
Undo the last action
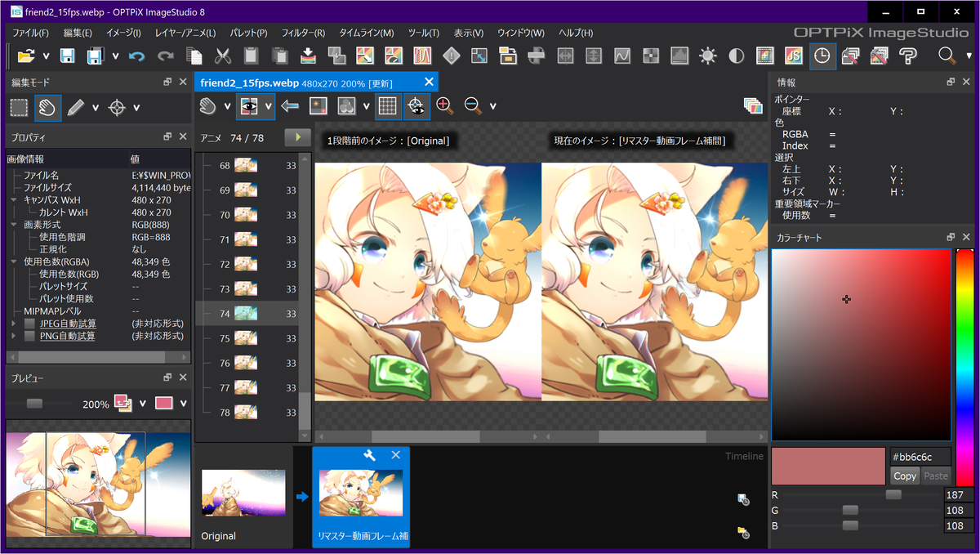pos(136,56)
